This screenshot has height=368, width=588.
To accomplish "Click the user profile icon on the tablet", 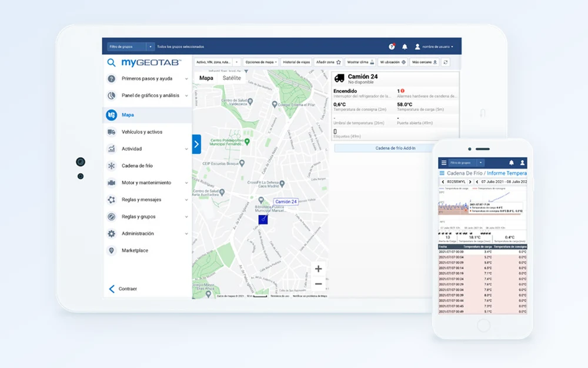I will tap(417, 47).
